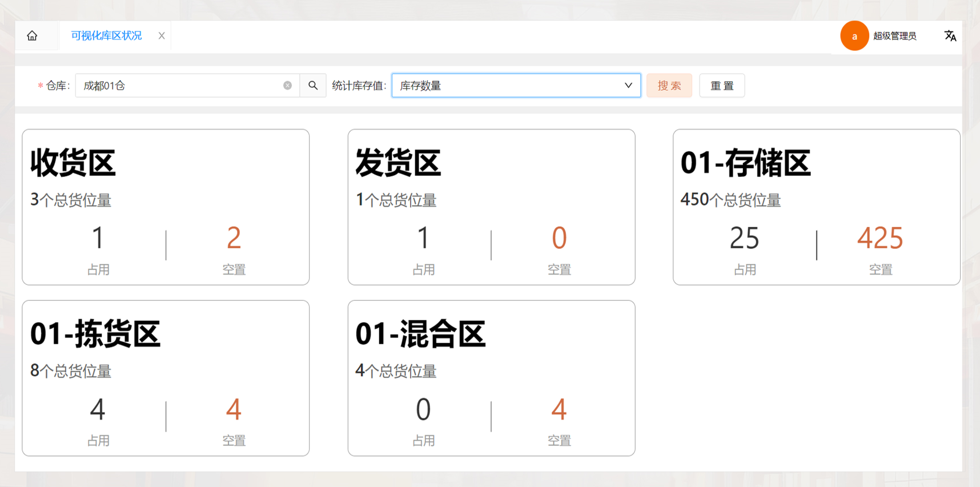Open the 01-拣货区 zone card
This screenshot has height=487, width=980.
pyautogui.click(x=166, y=378)
